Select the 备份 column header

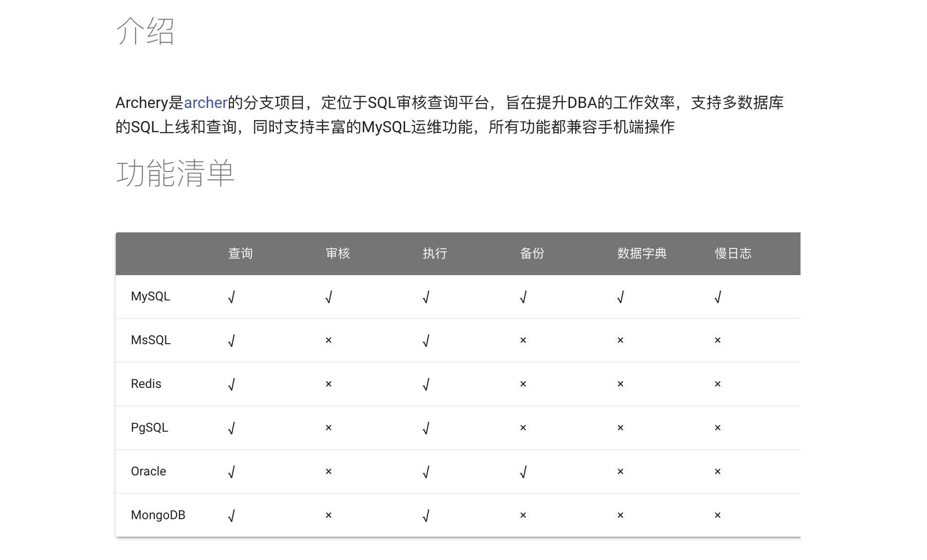[532, 253]
